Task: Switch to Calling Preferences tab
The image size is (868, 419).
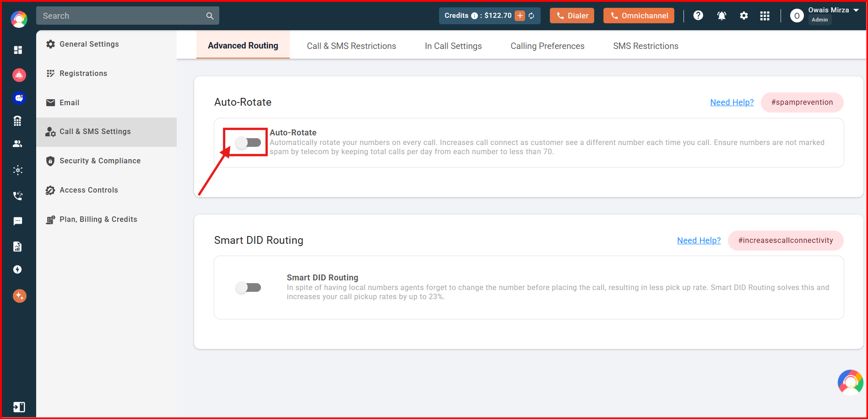Action: (x=548, y=46)
